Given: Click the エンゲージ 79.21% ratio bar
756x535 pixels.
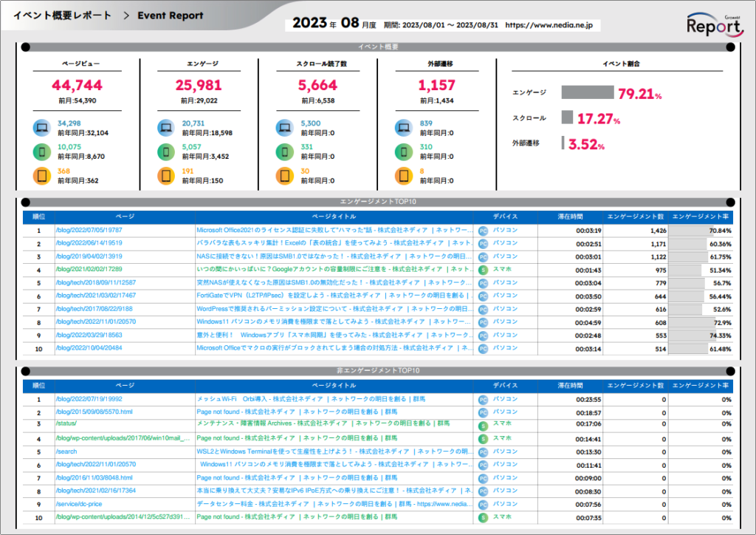Looking at the screenshot, I should pyautogui.click(x=587, y=92).
